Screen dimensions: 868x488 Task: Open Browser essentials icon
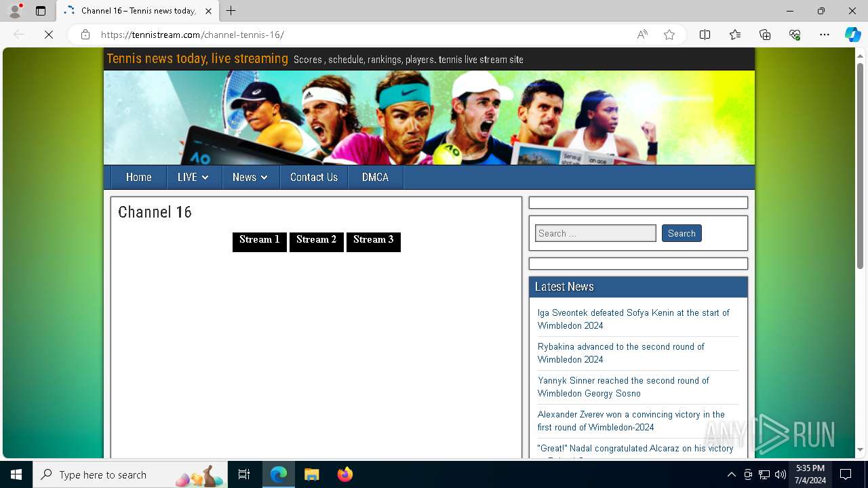[x=795, y=35]
